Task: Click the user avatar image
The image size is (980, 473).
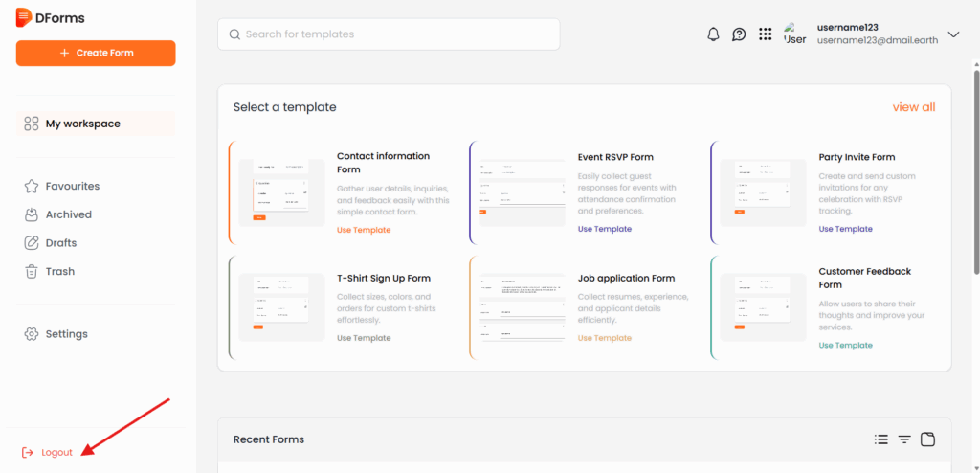Action: click(x=794, y=34)
